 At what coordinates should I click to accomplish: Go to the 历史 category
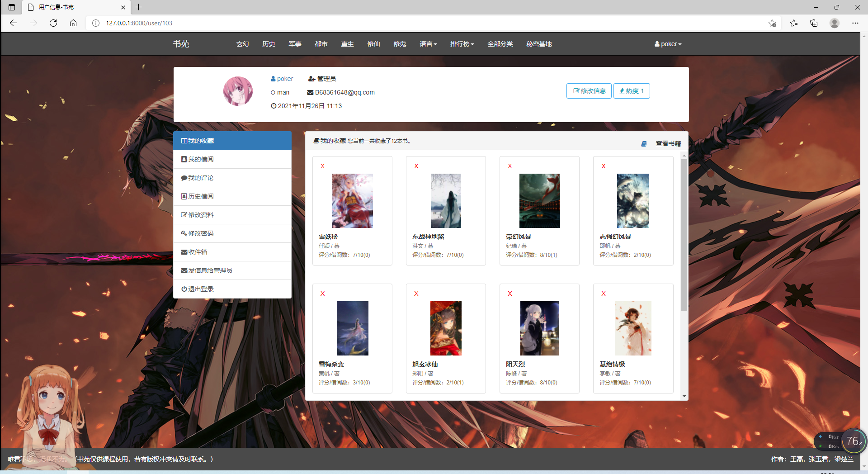click(x=269, y=44)
